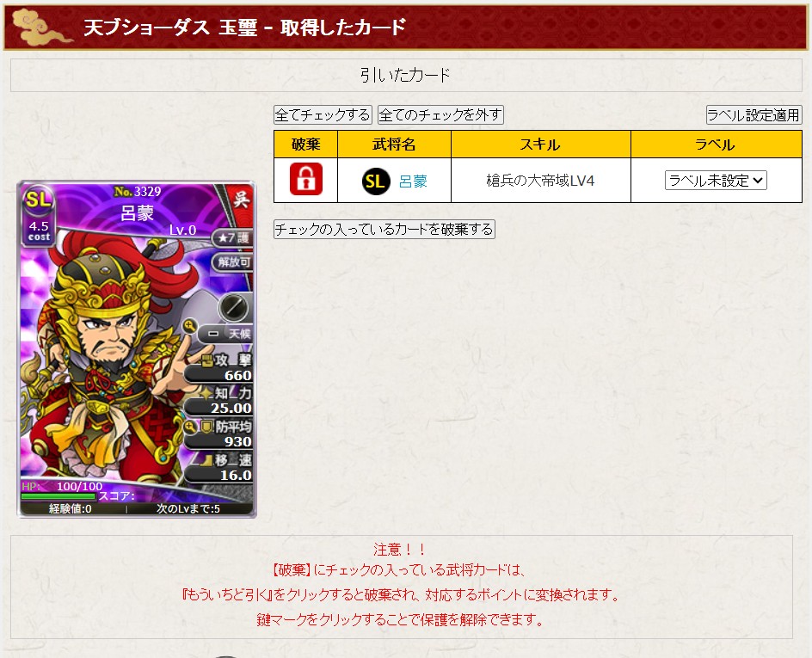Click the ★7 護 badge on card

pyautogui.click(x=232, y=238)
